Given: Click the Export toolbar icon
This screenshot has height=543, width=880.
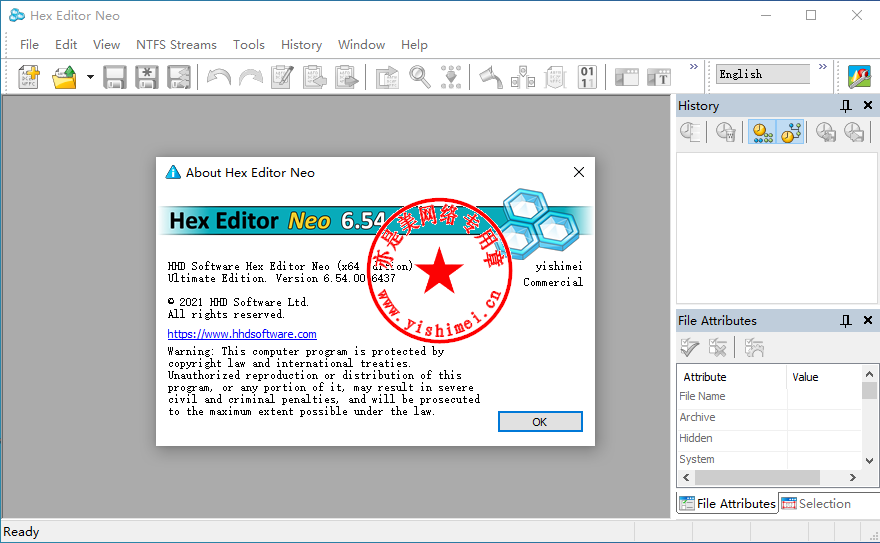Looking at the screenshot, I should click(387, 77).
